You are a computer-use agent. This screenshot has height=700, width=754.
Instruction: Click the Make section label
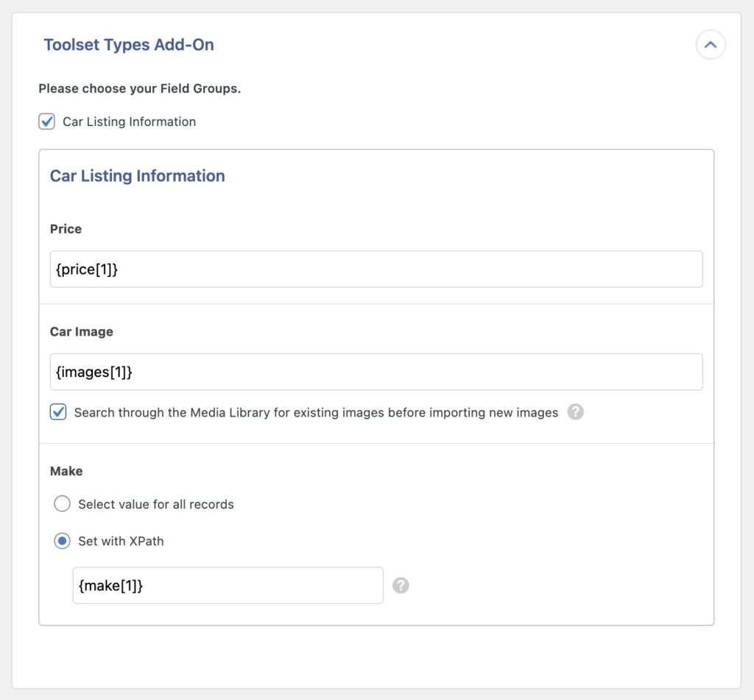[66, 471]
